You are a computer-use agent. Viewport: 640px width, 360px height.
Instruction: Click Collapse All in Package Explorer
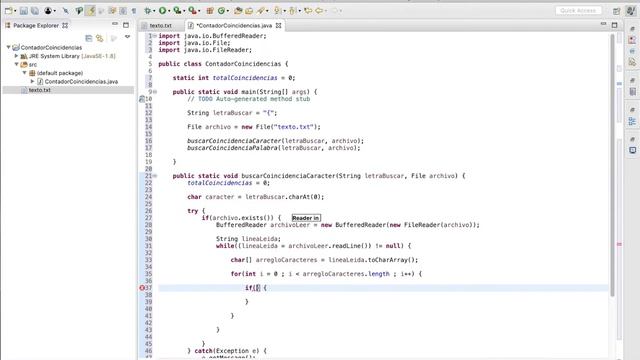coord(89,38)
